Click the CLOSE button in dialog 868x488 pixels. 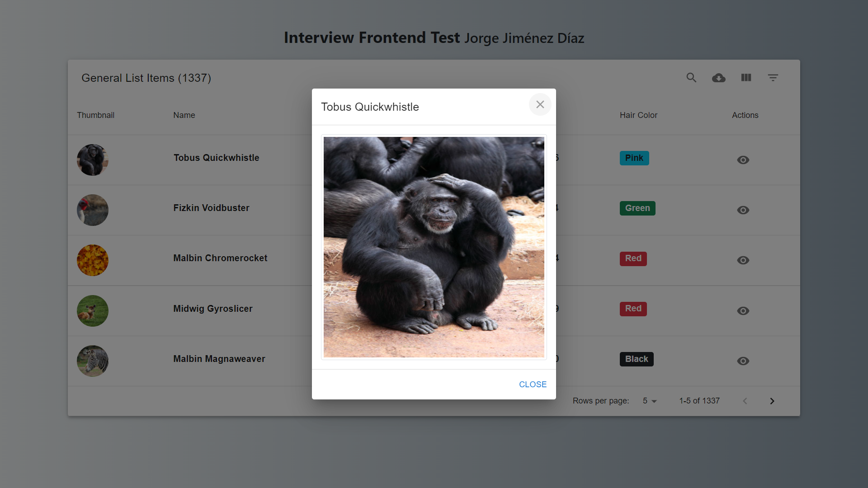click(x=533, y=385)
